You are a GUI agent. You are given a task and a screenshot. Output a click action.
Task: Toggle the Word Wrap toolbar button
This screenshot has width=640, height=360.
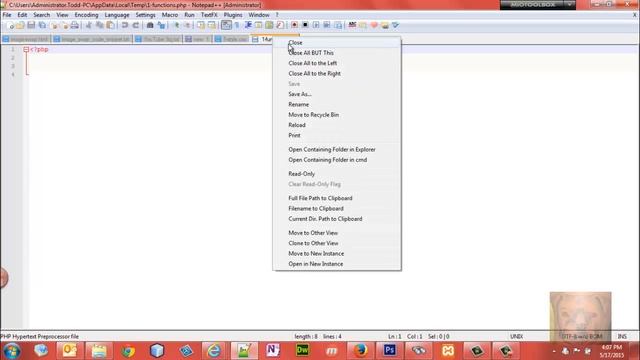[x=226, y=25]
